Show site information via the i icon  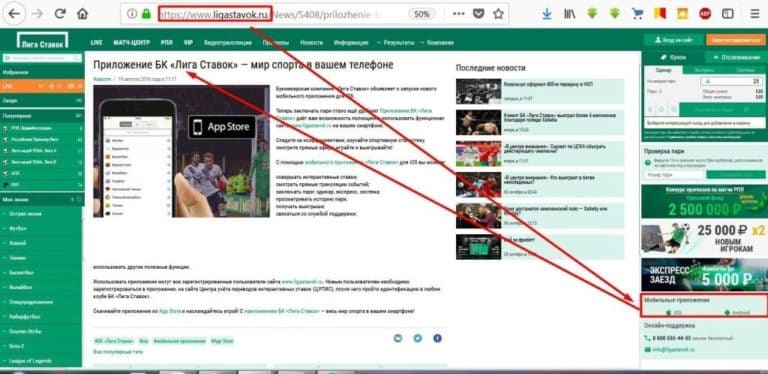[132, 14]
